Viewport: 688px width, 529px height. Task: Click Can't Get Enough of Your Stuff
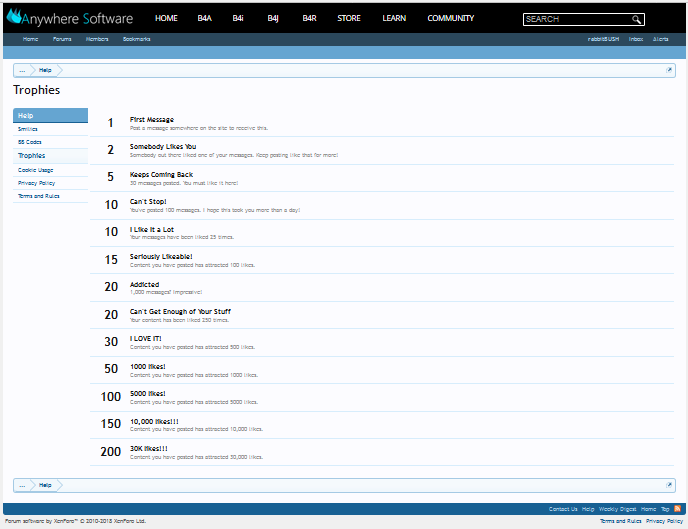coord(180,312)
